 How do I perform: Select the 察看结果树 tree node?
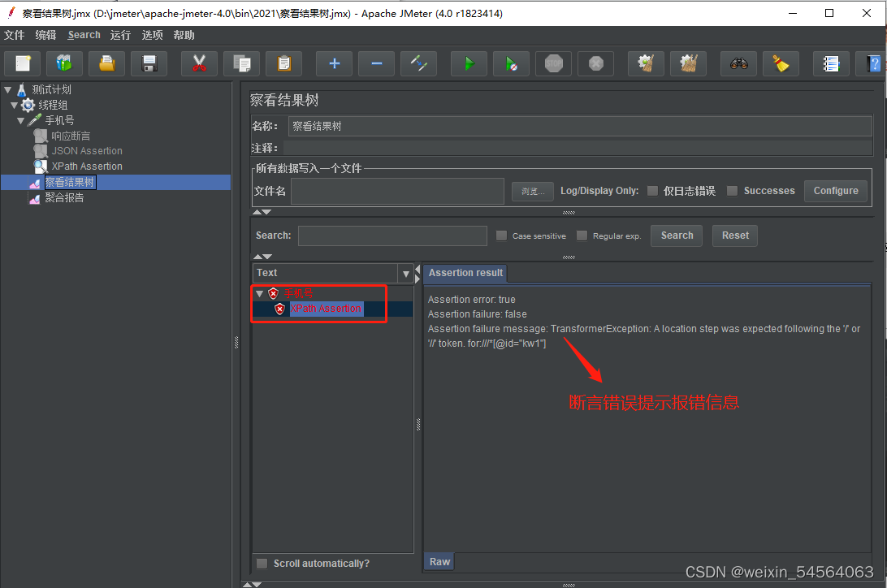coord(70,182)
